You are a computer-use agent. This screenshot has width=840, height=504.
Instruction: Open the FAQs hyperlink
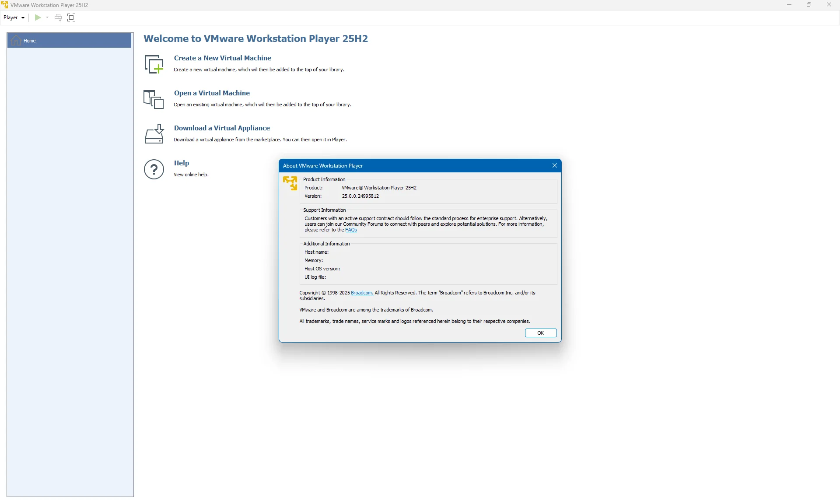(351, 230)
